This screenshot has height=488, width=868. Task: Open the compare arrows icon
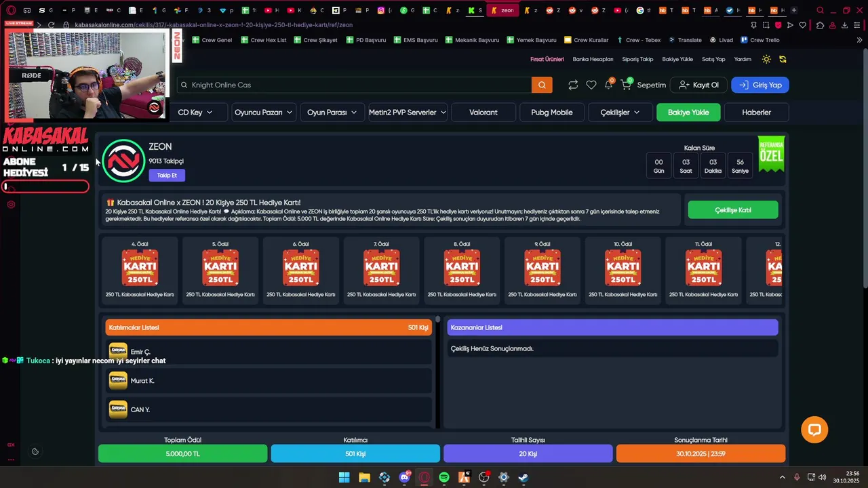[573, 85]
